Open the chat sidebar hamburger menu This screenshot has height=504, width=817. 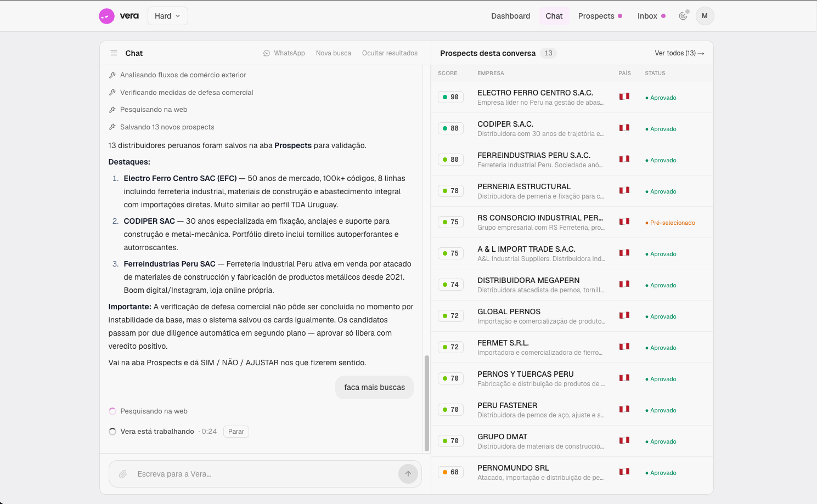[x=114, y=53]
